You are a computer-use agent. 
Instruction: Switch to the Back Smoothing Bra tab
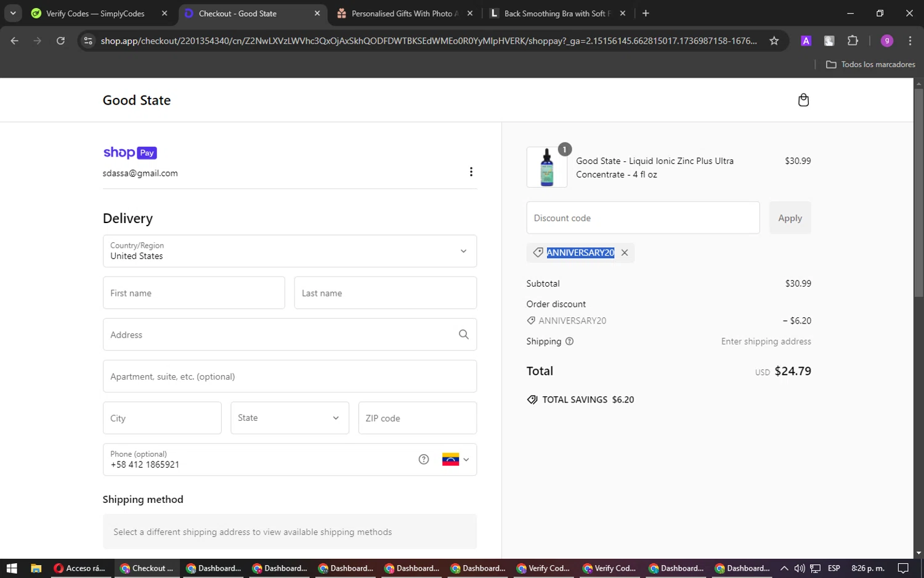tap(557, 13)
